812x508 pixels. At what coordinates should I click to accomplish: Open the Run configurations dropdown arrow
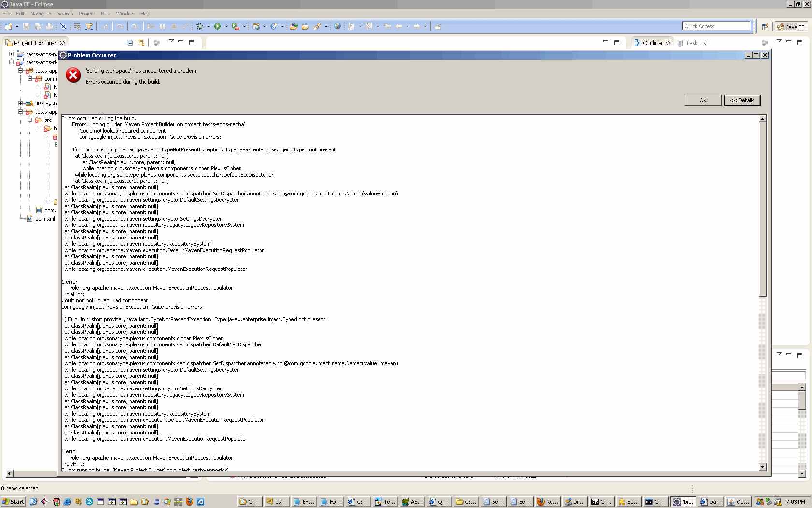point(226,27)
